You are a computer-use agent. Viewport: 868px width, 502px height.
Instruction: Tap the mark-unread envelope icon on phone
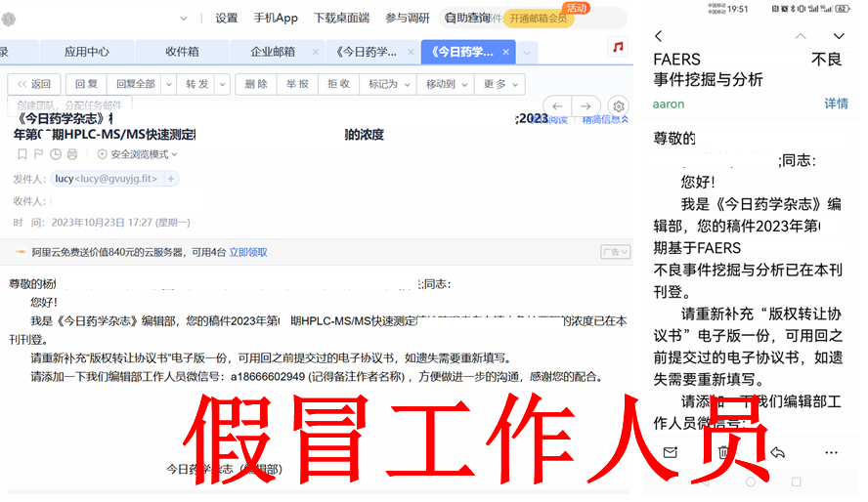(x=670, y=452)
